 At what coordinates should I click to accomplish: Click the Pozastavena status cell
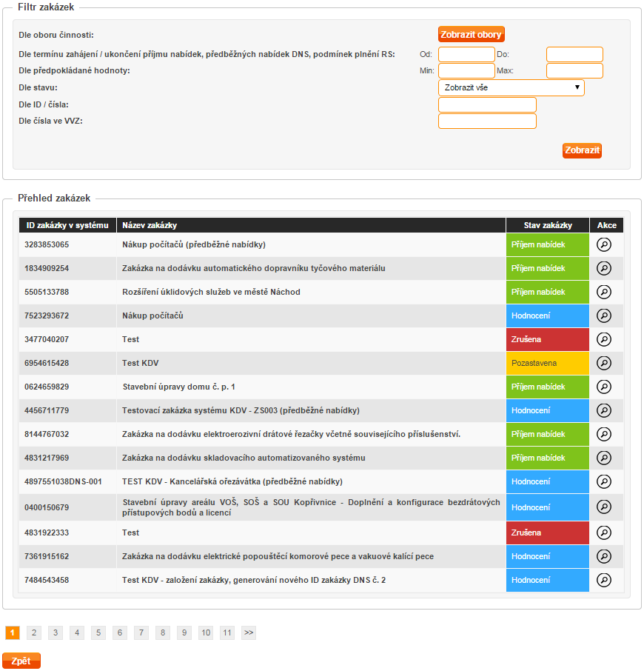547,363
